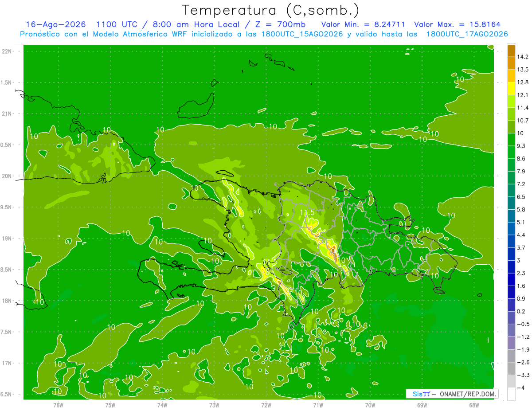Click the '75W' longitude axis label

click(x=110, y=405)
